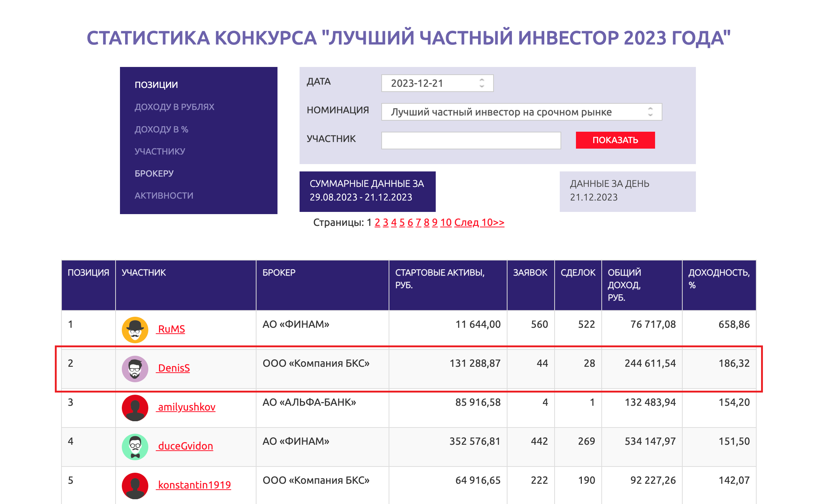Select ДОХОДУ В % sidebar item
Screen dimensions: 817x504
(x=161, y=129)
